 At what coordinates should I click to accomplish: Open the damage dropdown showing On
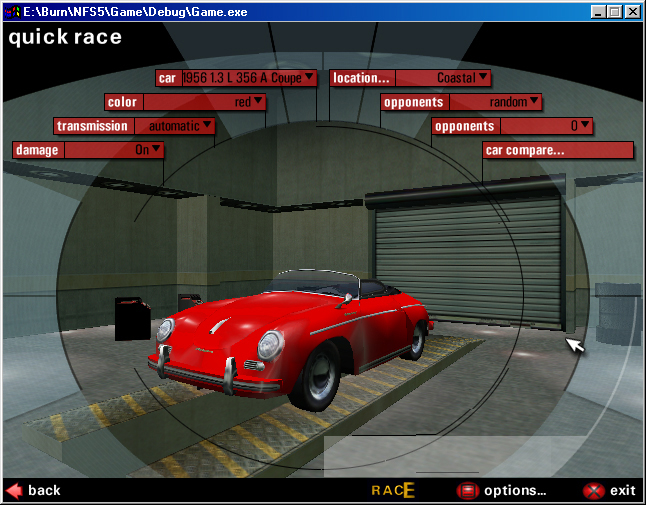(114, 150)
